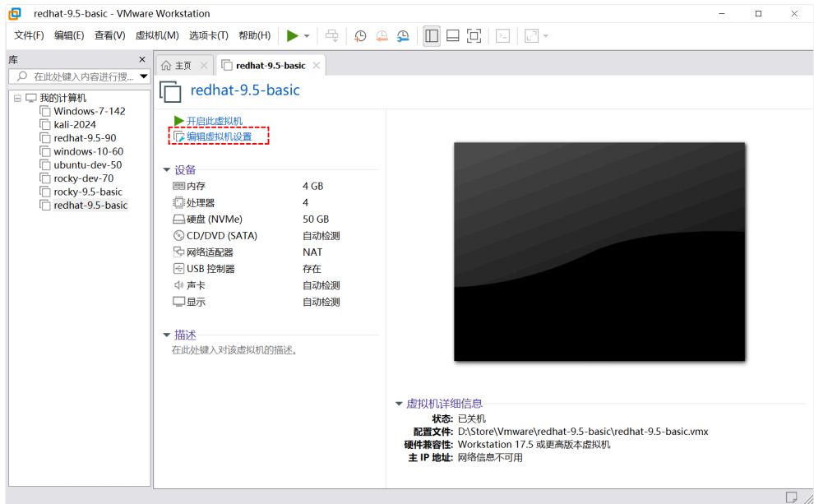Click the VMware Workstation title bar icon
Image resolution: width=814 pixels, height=504 pixels.
coord(15,13)
